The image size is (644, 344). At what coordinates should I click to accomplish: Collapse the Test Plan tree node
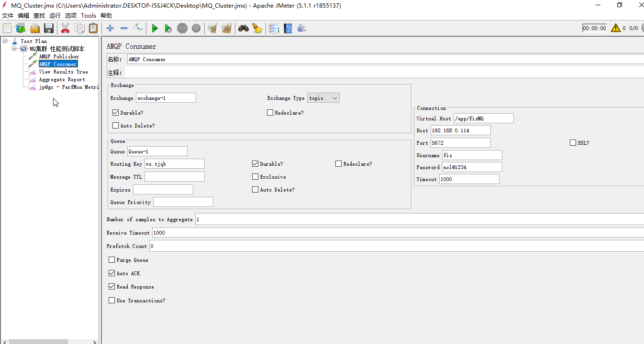5,41
